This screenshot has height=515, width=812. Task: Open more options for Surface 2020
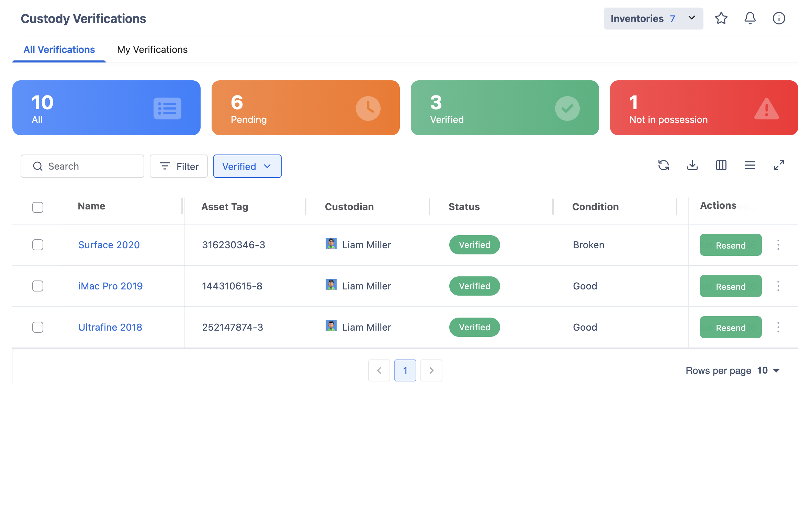778,245
